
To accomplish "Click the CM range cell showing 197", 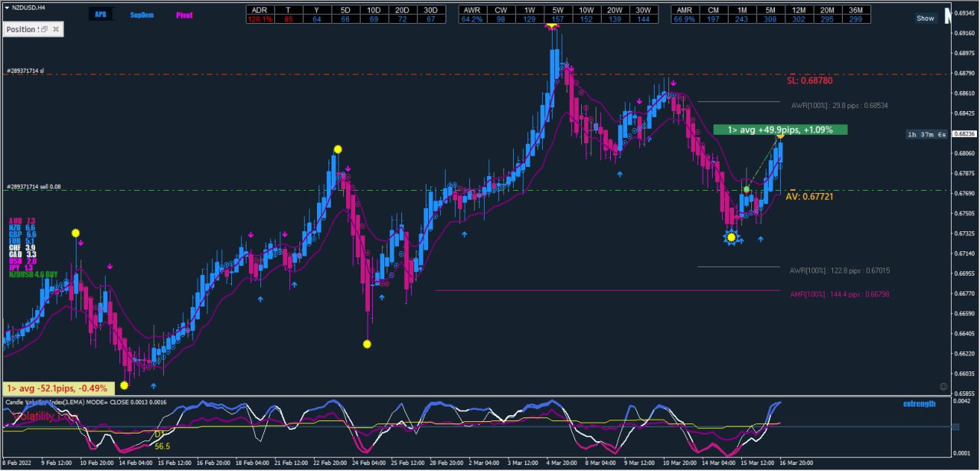I will click(x=713, y=18).
